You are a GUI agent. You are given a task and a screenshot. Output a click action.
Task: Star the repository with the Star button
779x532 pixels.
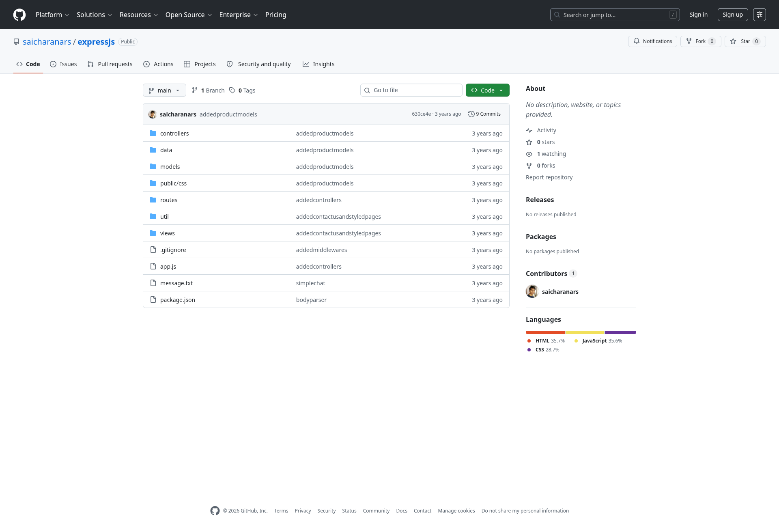[x=745, y=41]
